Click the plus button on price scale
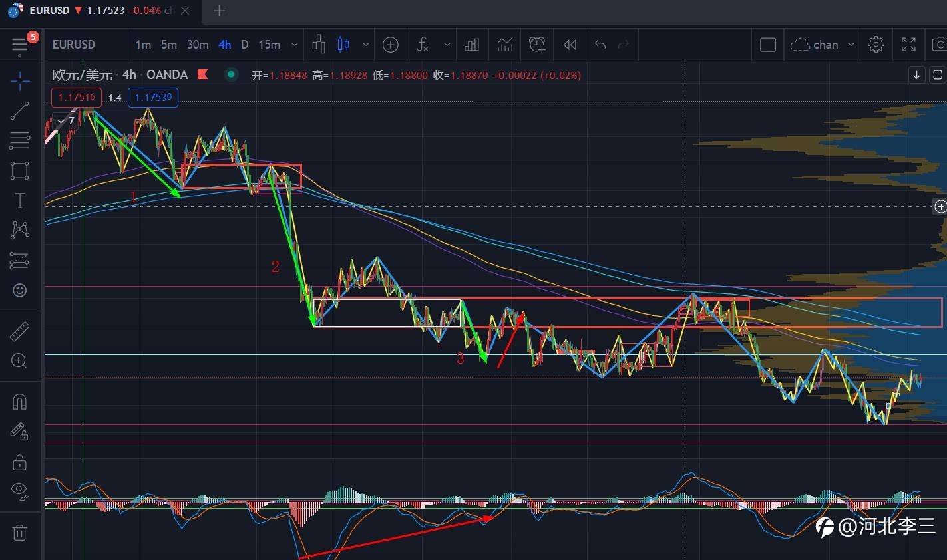Screen dimensions: 947x560 (x=940, y=207)
